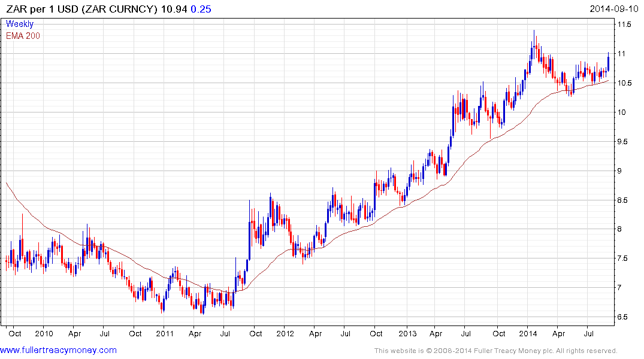
Task: Click the 2013 label on time axis
Action: pos(407,333)
